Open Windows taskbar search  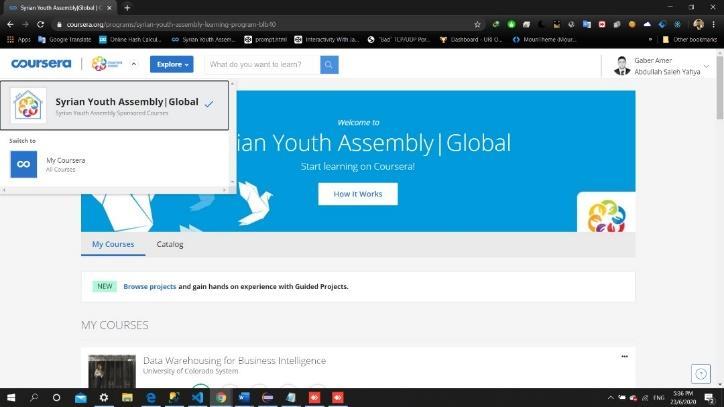point(34,397)
